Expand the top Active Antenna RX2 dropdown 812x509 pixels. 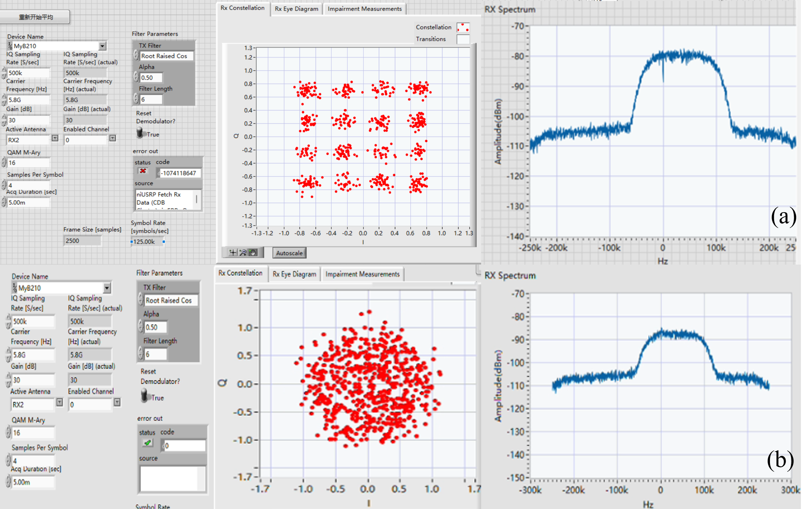pyautogui.click(x=55, y=138)
